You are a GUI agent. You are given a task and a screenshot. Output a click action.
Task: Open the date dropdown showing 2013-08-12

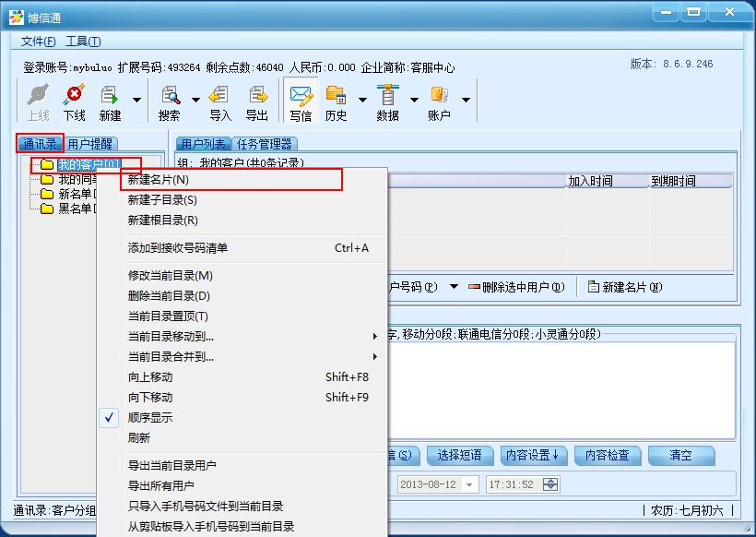[x=469, y=484]
